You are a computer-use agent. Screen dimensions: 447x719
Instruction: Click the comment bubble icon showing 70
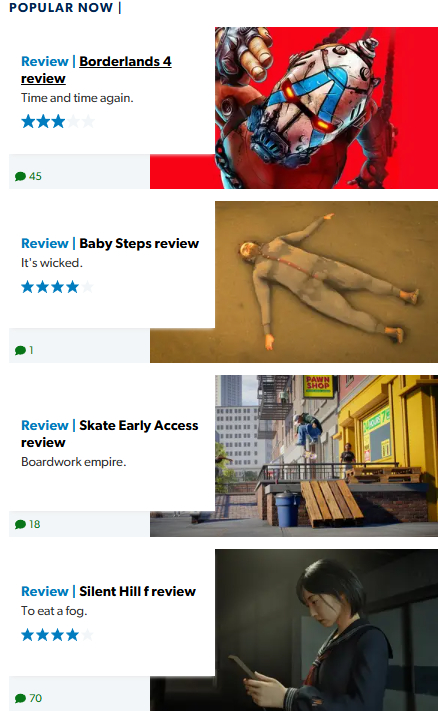point(20,698)
